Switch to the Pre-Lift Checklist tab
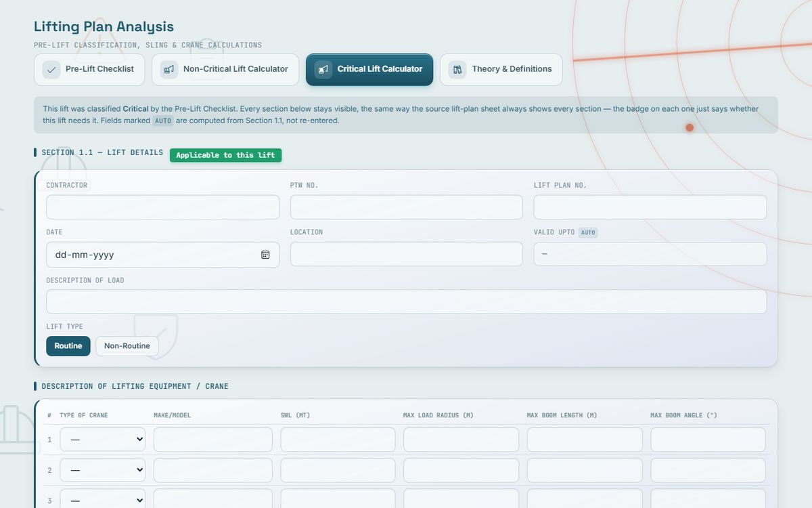 (x=89, y=70)
